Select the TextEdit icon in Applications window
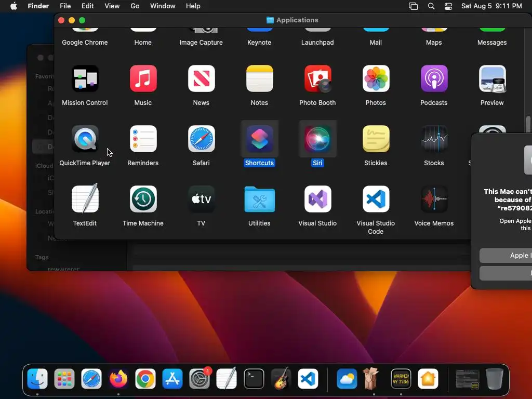Image resolution: width=532 pixels, height=399 pixels. tap(85, 199)
